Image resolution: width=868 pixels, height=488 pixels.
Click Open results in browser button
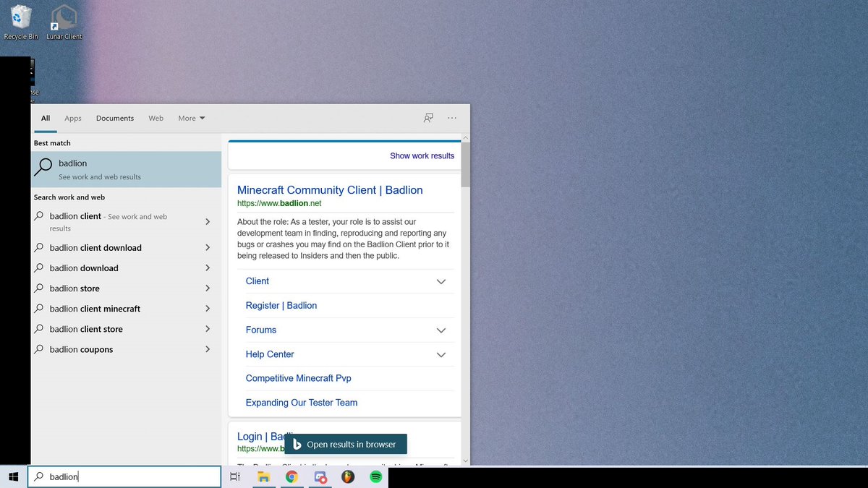tap(345, 445)
